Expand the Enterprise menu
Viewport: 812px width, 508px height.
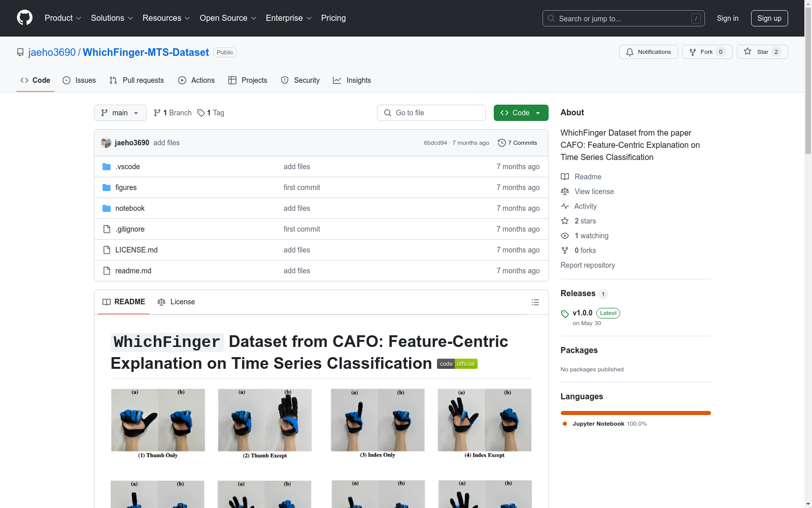[x=289, y=18]
